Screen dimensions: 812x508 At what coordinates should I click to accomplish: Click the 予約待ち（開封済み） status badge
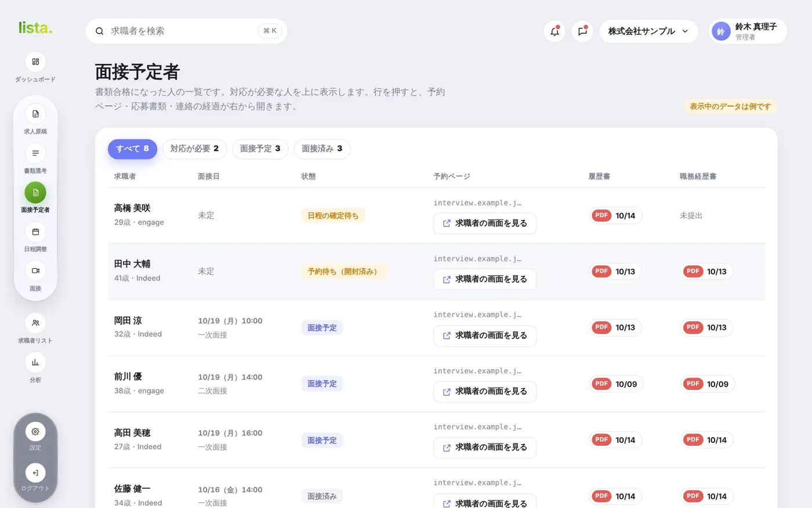[x=344, y=271]
